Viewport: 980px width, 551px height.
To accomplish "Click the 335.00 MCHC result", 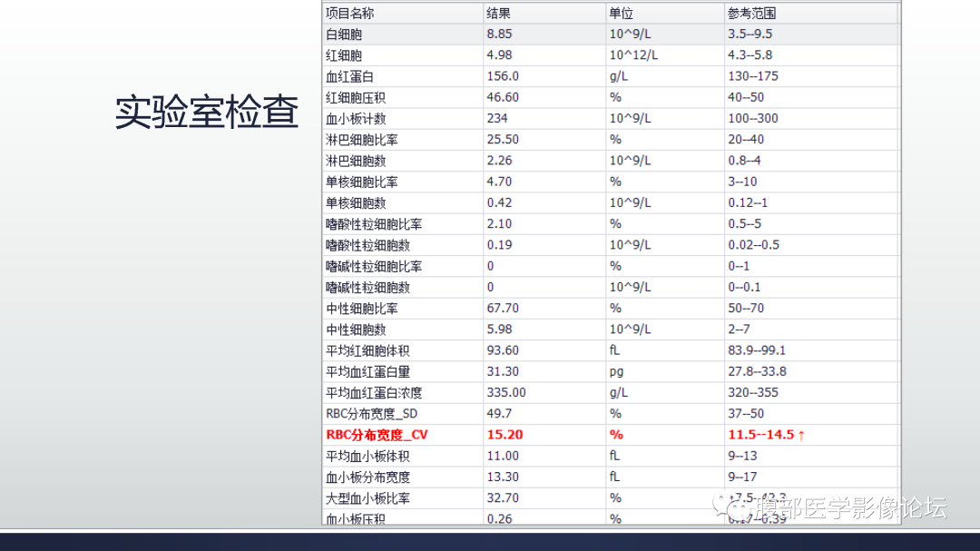I will click(x=506, y=393).
